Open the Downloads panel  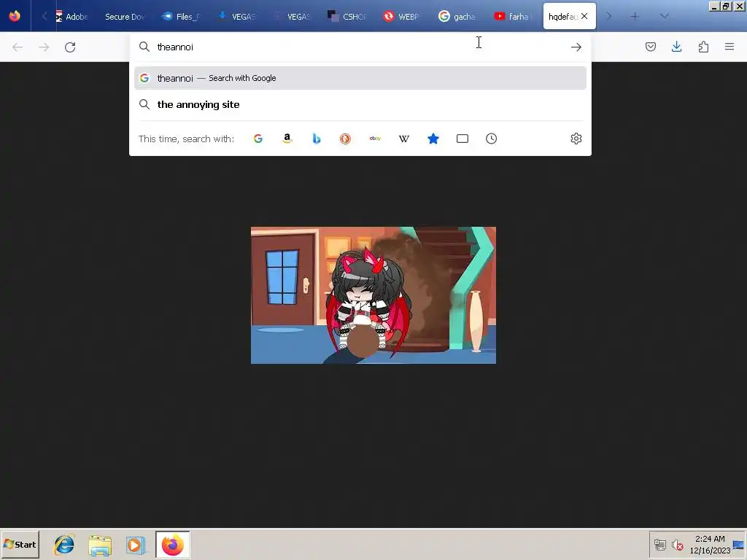tap(676, 47)
